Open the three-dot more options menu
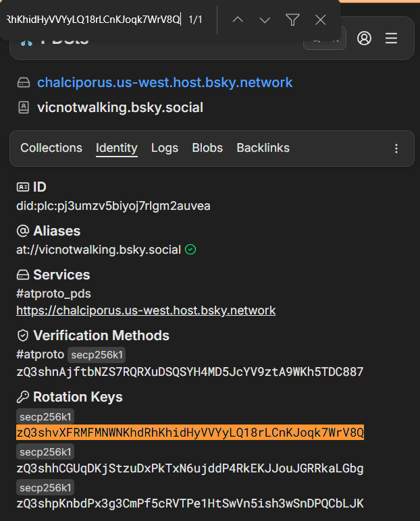 (396, 148)
